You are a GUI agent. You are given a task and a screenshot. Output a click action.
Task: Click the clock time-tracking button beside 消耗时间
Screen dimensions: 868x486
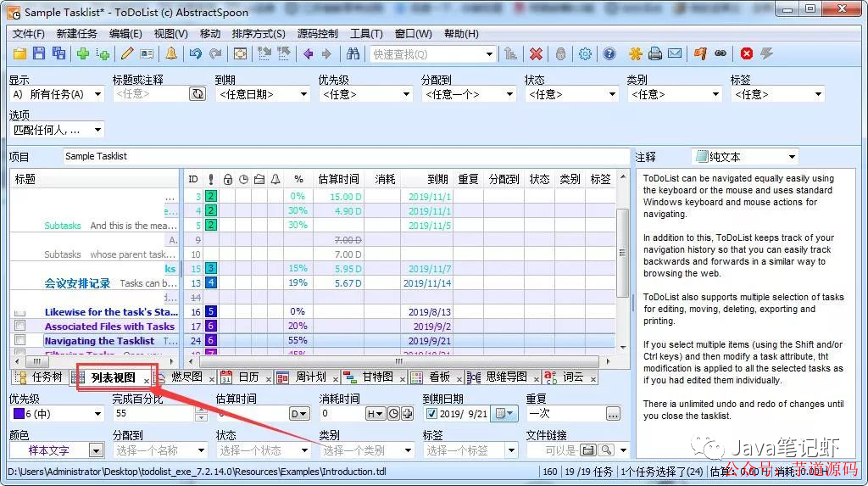tap(393, 413)
